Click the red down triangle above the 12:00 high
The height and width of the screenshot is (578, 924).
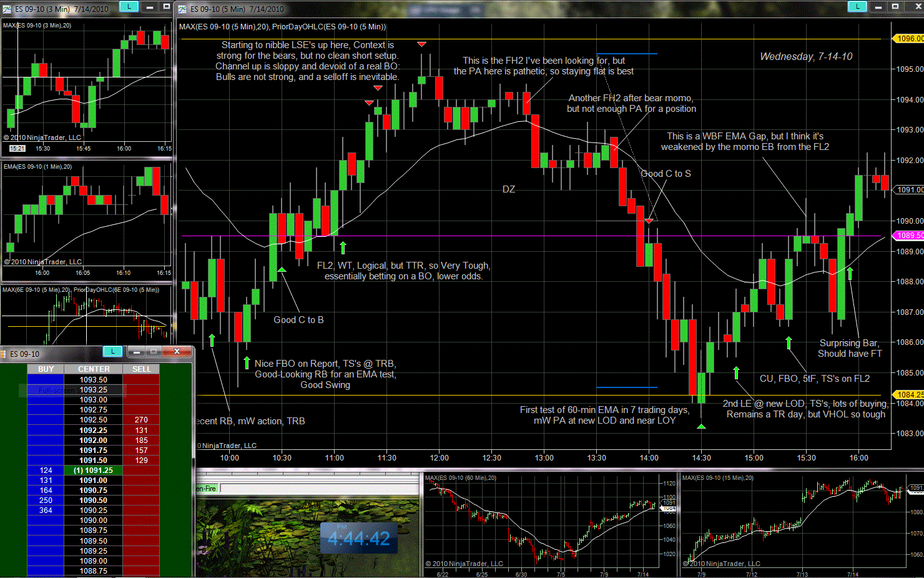(422, 44)
